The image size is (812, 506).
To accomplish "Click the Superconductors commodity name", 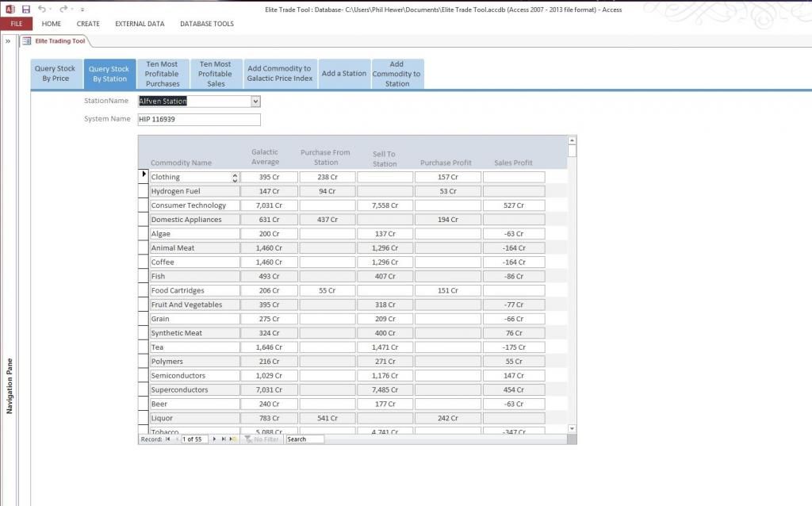I will [195, 389].
